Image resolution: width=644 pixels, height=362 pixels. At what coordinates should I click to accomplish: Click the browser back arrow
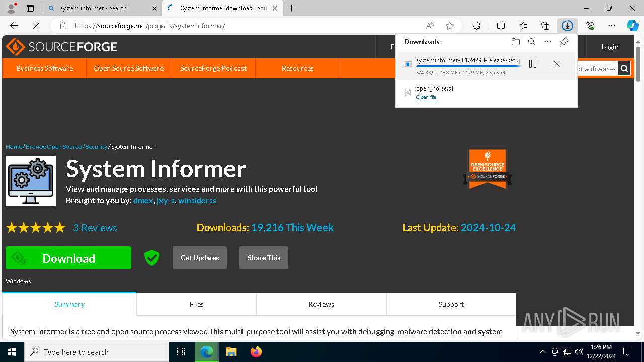coord(14,26)
